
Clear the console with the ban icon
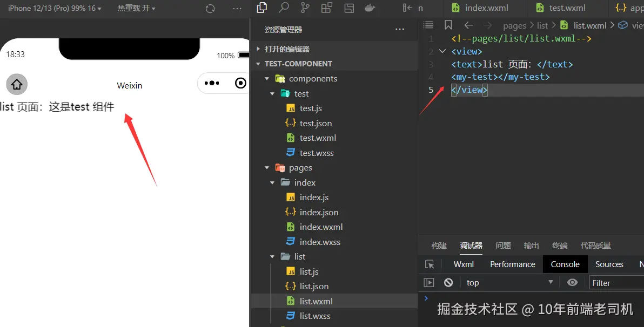[448, 282]
